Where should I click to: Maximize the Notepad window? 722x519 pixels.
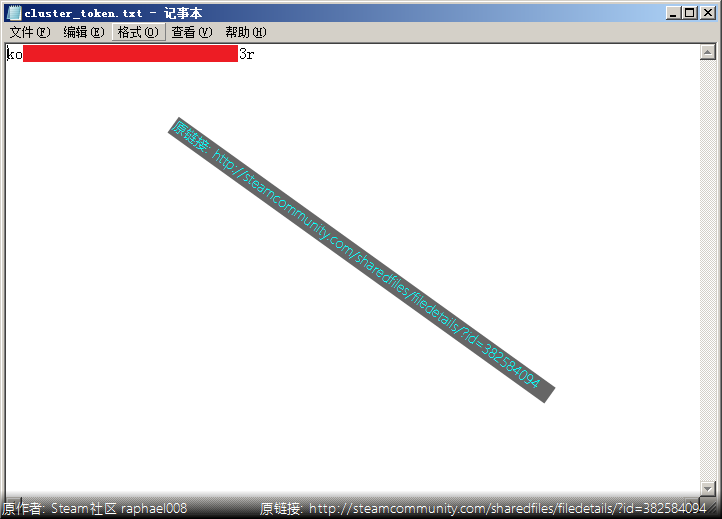point(689,13)
